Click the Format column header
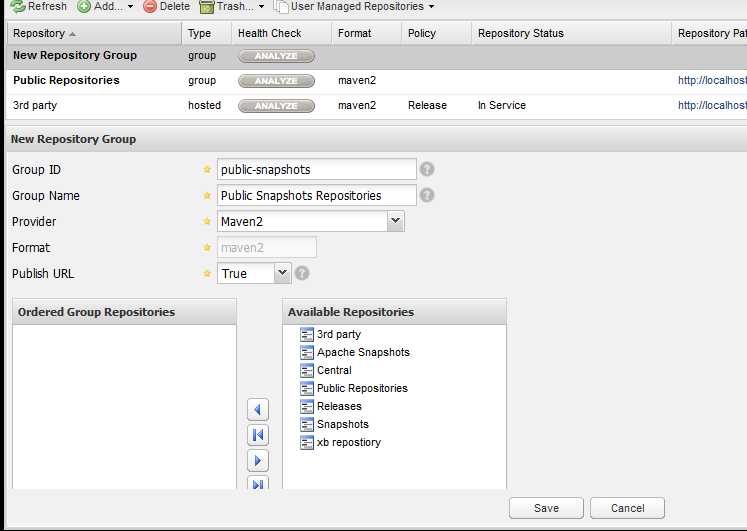The width and height of the screenshot is (747, 531). (x=366, y=33)
